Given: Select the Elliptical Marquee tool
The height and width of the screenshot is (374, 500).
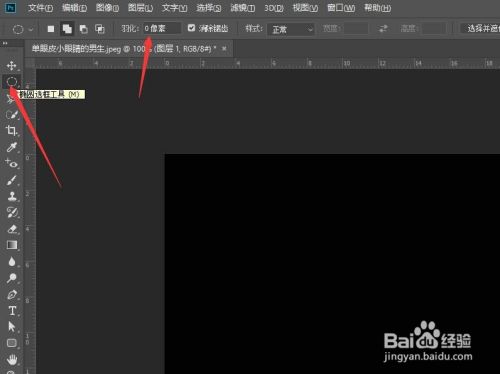Looking at the screenshot, I should (12, 82).
